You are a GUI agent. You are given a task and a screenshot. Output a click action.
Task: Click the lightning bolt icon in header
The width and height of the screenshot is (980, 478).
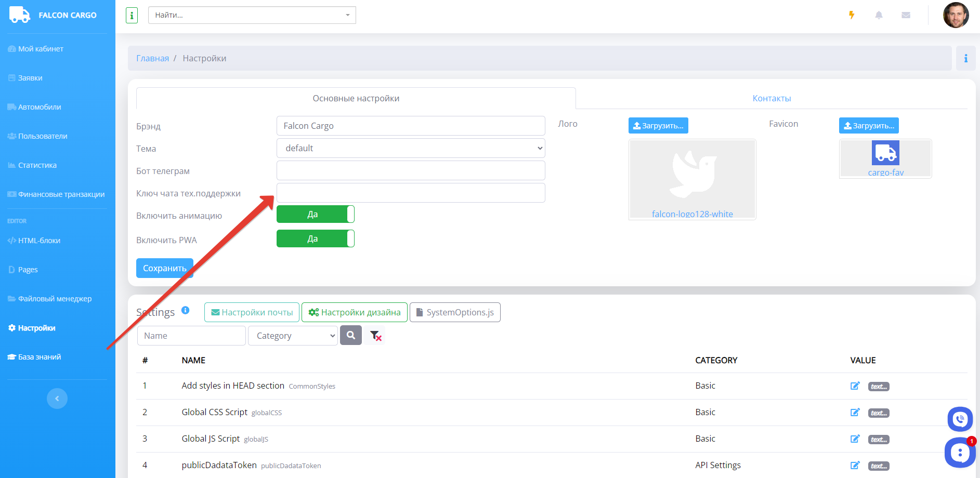pos(852,15)
